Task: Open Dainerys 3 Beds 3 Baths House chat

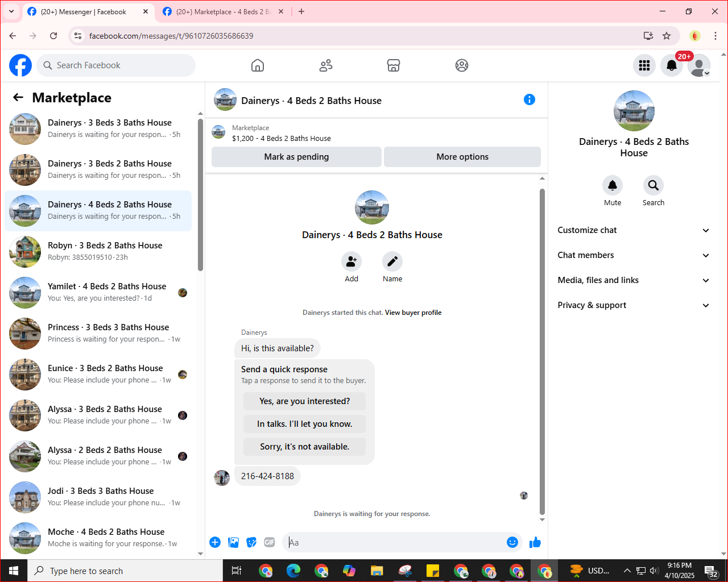Action: click(98, 129)
